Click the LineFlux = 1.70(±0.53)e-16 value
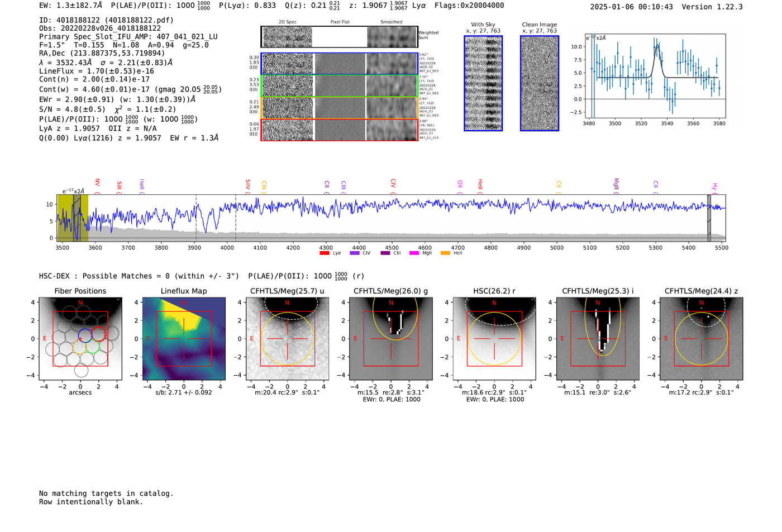 [x=97, y=71]
